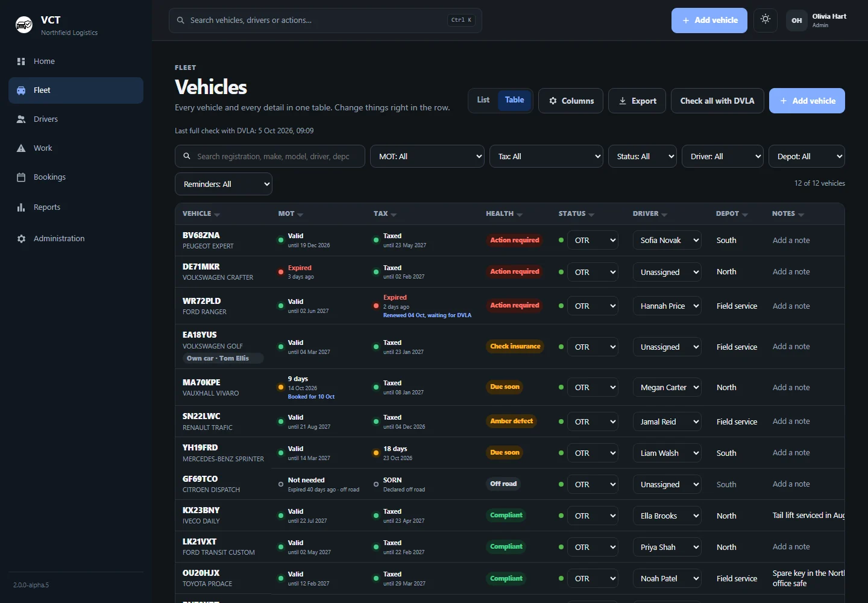Sort by the STATUS column header
This screenshot has height=603, width=868.
[576, 213]
